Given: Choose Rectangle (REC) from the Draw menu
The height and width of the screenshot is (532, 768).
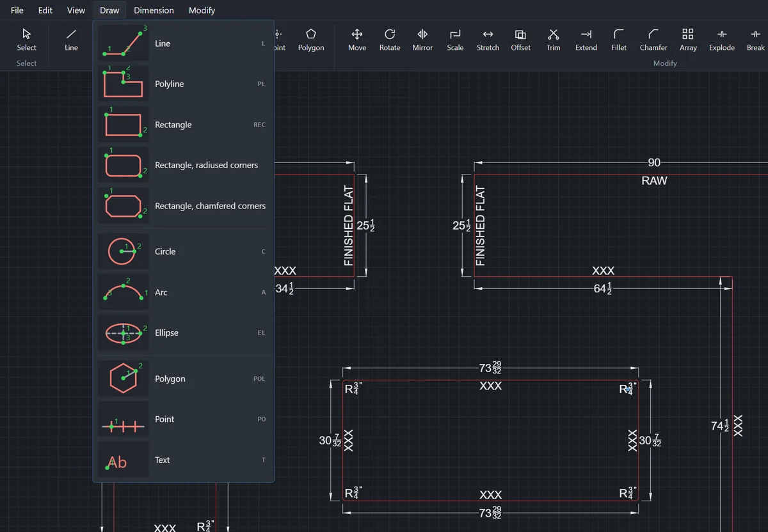Looking at the screenshot, I should 184,125.
